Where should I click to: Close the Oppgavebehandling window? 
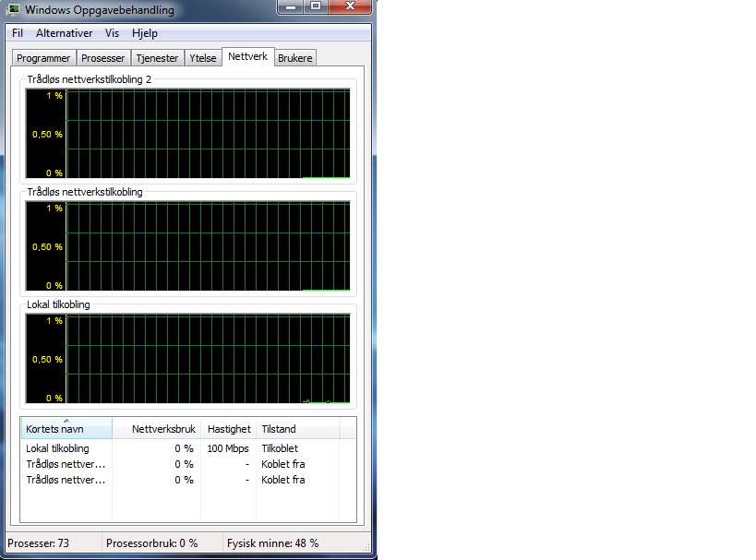tap(350, 6)
